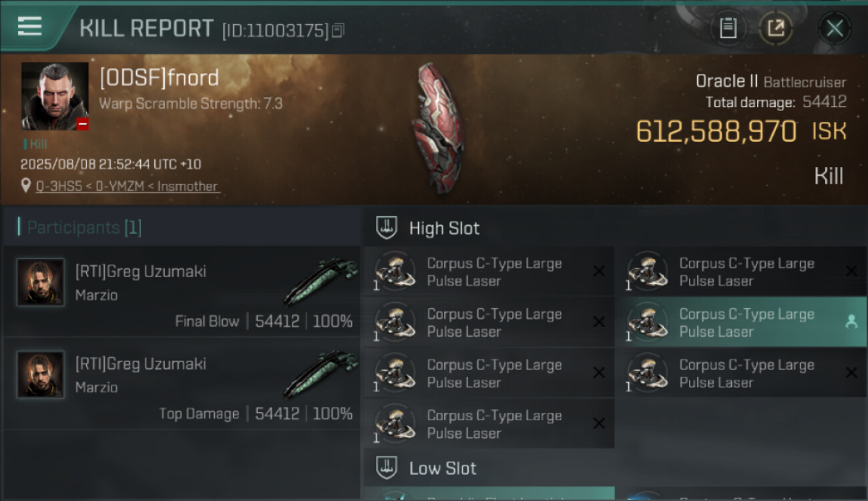The height and width of the screenshot is (501, 868).
Task: Click the third left pulse laser module icon
Action: pos(395,373)
